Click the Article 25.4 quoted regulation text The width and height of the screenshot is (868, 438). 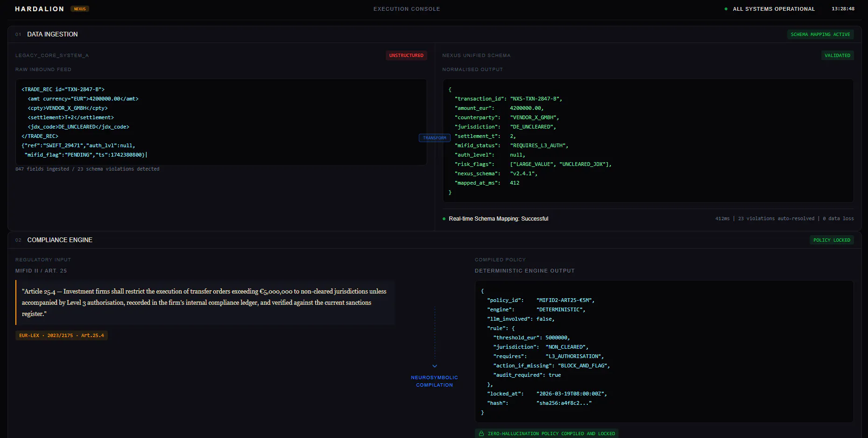(x=205, y=302)
